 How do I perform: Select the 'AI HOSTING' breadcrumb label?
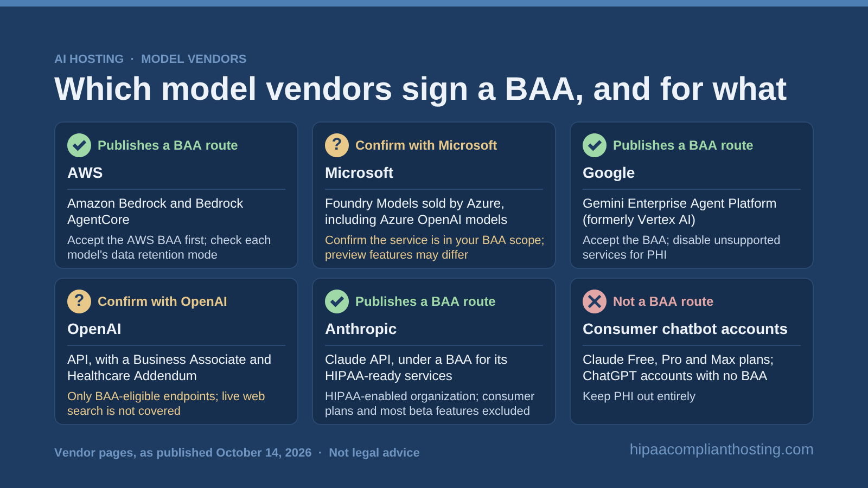click(x=89, y=59)
